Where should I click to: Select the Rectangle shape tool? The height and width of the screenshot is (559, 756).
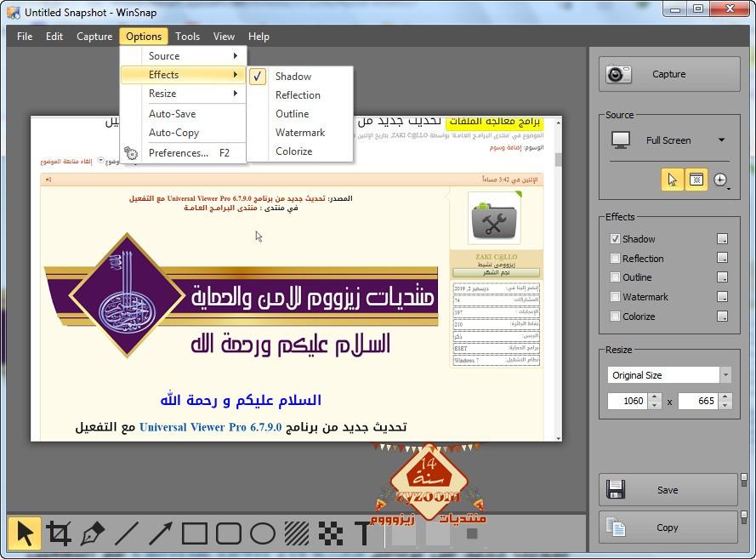tap(194, 533)
